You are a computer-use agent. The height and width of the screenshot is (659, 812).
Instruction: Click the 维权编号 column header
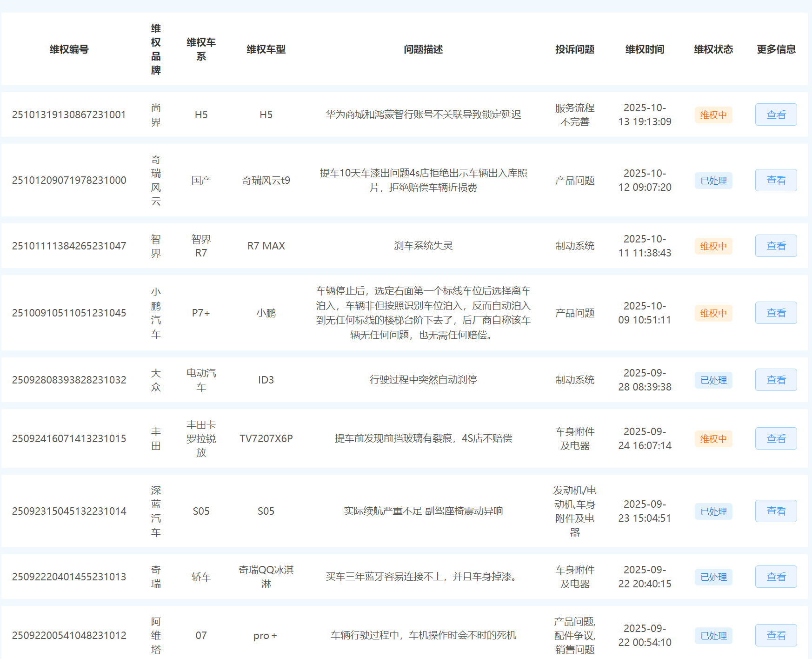(x=69, y=49)
